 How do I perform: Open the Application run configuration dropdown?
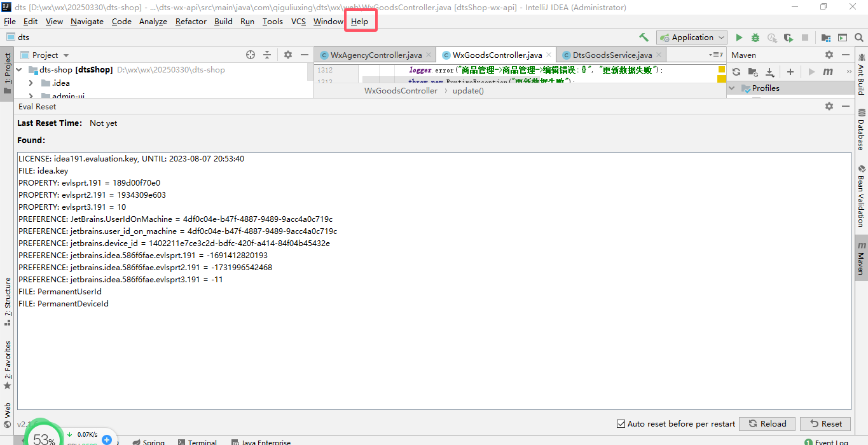[692, 38]
